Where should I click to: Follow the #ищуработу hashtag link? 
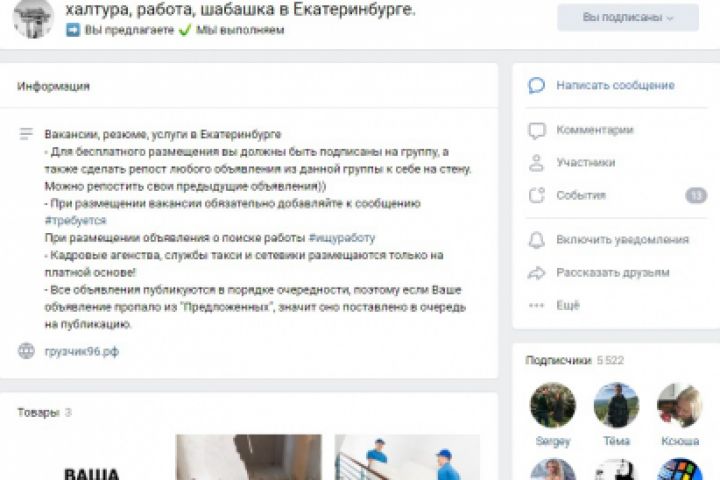point(342,238)
